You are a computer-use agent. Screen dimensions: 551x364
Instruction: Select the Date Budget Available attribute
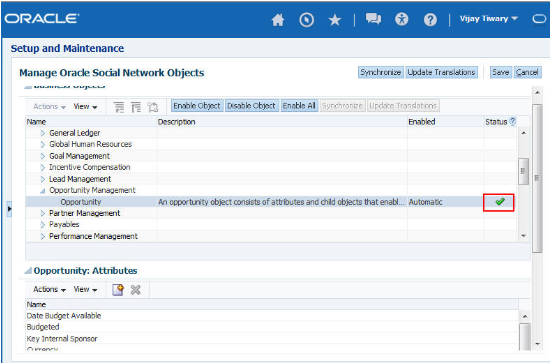272,316
